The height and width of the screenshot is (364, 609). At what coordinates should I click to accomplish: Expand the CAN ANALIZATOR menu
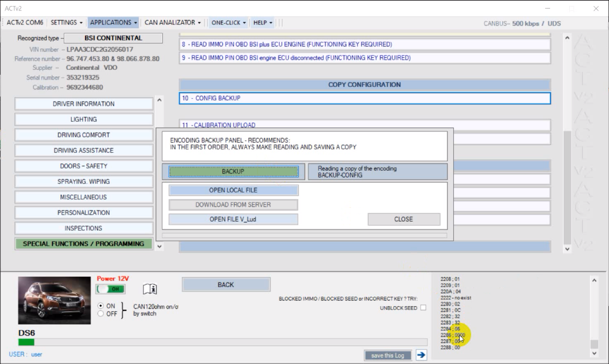[173, 22]
